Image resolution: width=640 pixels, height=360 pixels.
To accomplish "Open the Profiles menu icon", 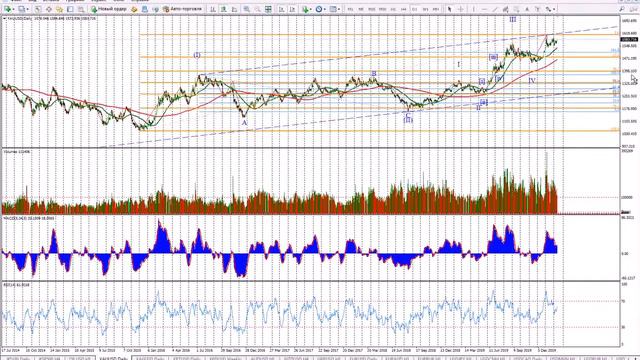I will point(21,9).
